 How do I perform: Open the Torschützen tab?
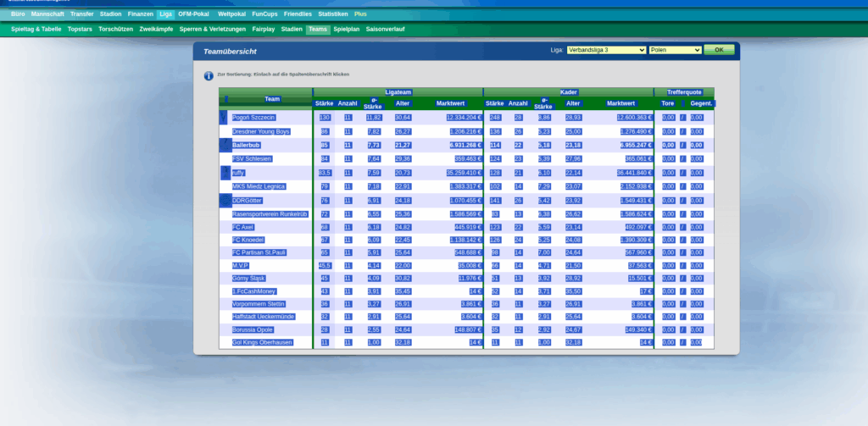(x=116, y=29)
